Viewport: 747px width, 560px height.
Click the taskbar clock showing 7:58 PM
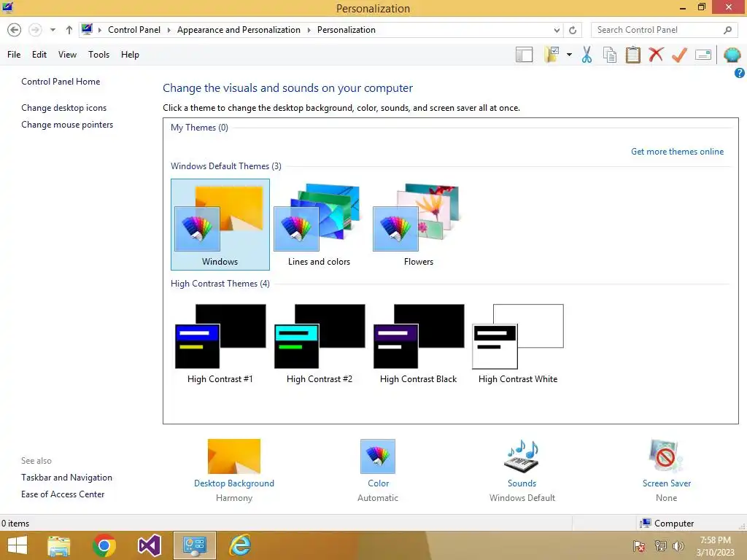point(715,546)
